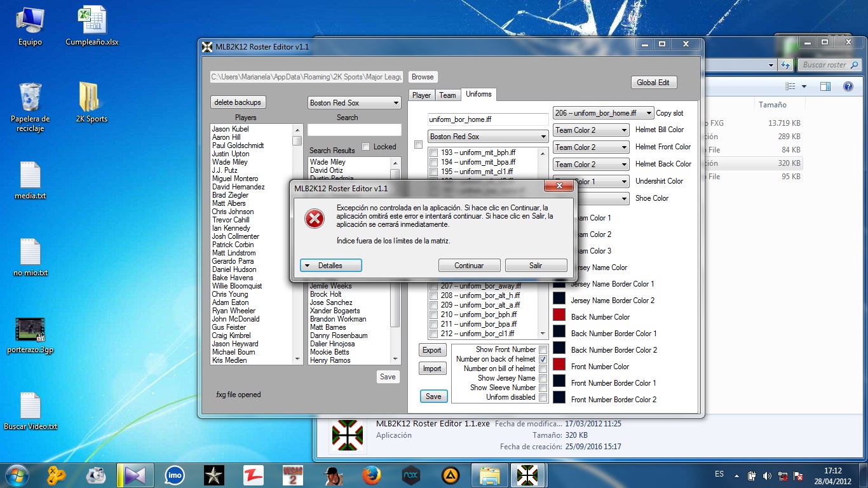868x488 pixels.
Task: Pick the Front Number Color swatch
Action: [559, 364]
